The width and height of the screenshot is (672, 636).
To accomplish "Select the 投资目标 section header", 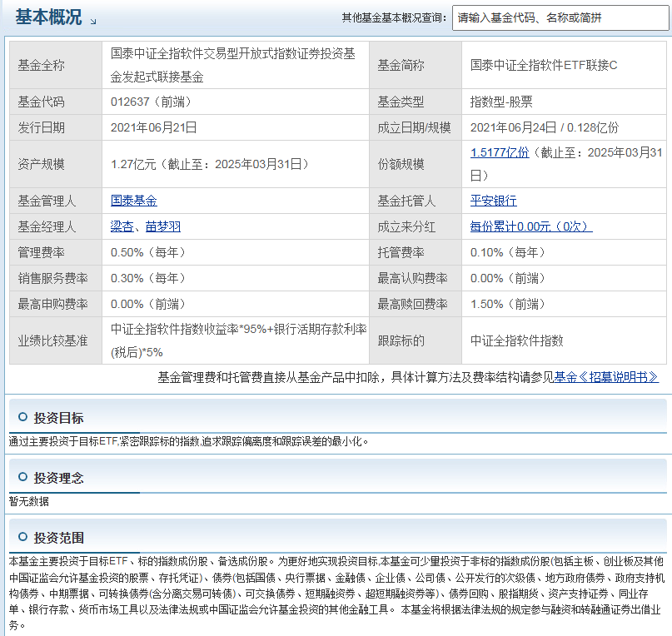I will click(58, 418).
